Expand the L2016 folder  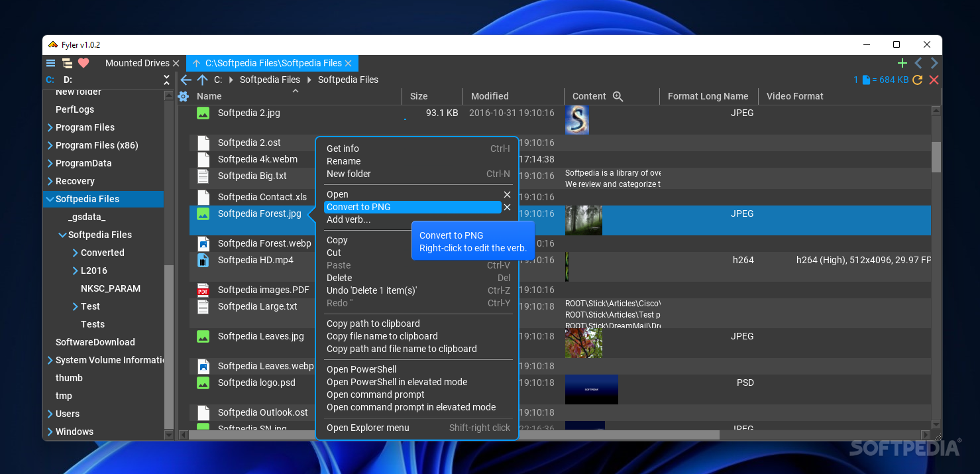click(x=76, y=270)
